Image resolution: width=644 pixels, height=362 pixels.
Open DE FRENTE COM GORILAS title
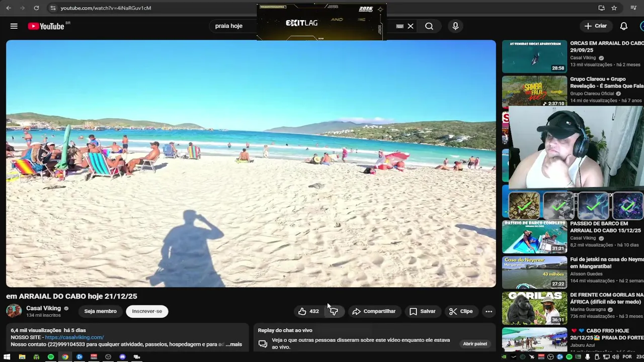[x=607, y=298]
